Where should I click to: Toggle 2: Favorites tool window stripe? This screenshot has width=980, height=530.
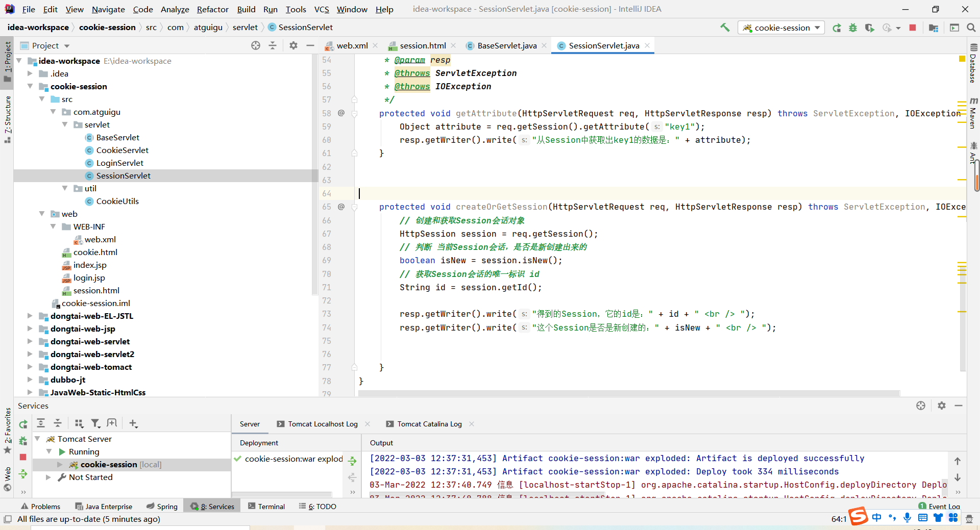pyautogui.click(x=7, y=430)
